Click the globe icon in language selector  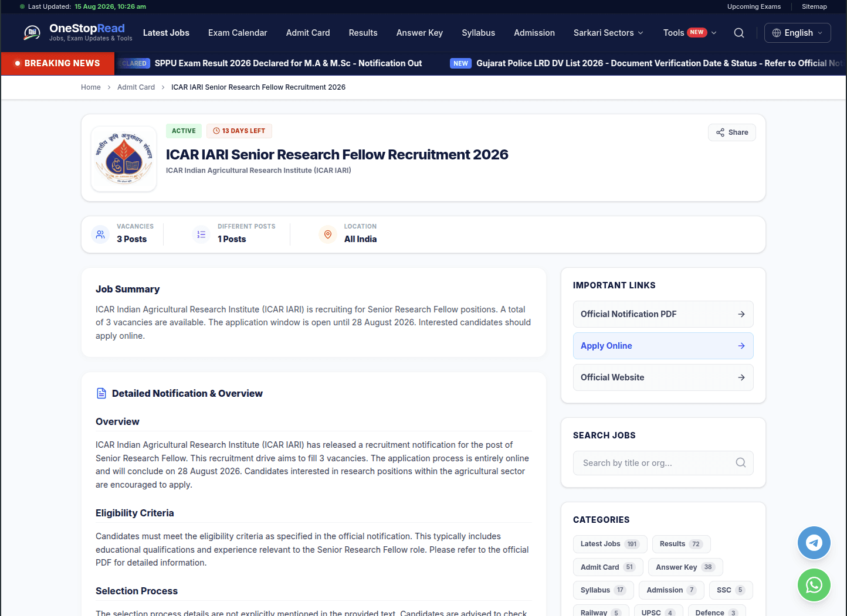coord(777,33)
